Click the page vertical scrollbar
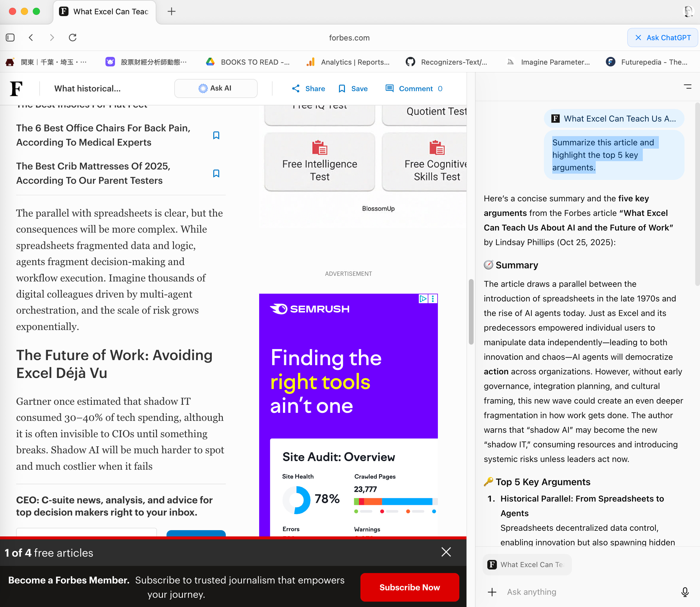 [471, 312]
